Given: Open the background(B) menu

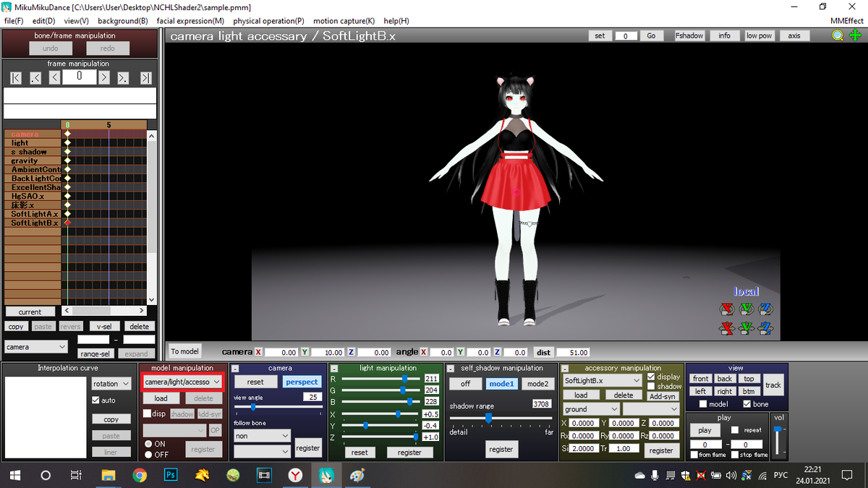Looking at the screenshot, I should (x=123, y=21).
